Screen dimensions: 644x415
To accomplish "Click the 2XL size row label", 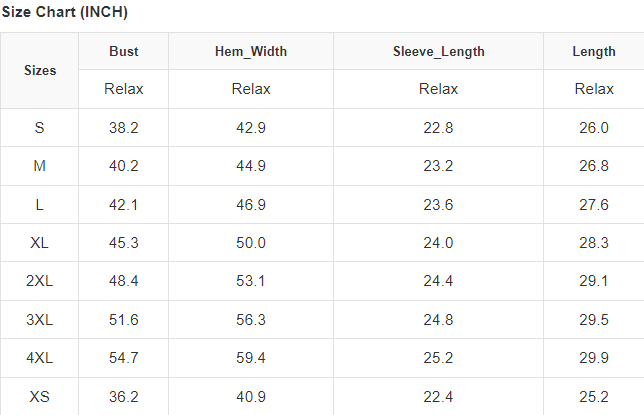I will click(x=40, y=282).
